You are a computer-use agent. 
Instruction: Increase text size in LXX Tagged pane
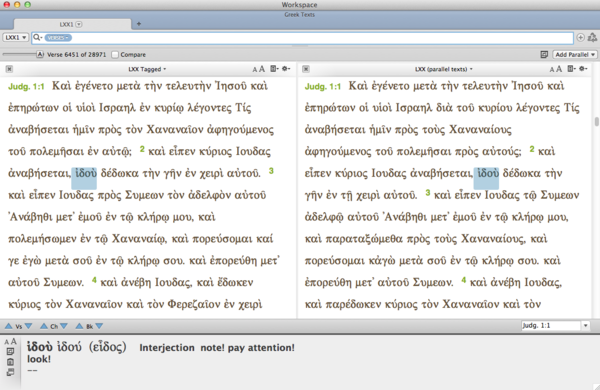[262, 69]
